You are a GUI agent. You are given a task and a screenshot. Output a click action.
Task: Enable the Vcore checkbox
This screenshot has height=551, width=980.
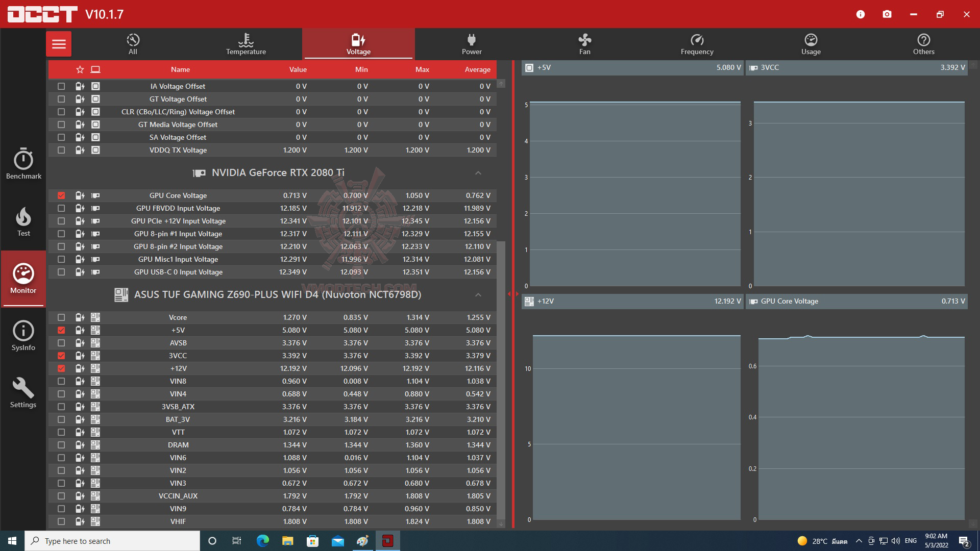(x=61, y=317)
